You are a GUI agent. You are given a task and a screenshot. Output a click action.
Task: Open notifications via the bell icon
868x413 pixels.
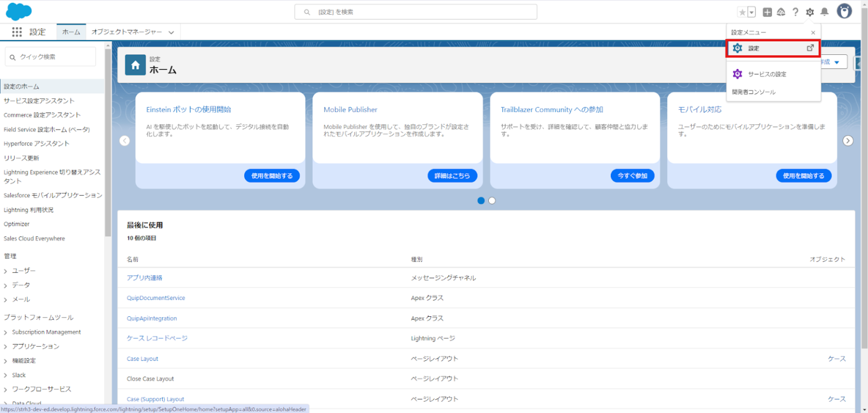[826, 11]
